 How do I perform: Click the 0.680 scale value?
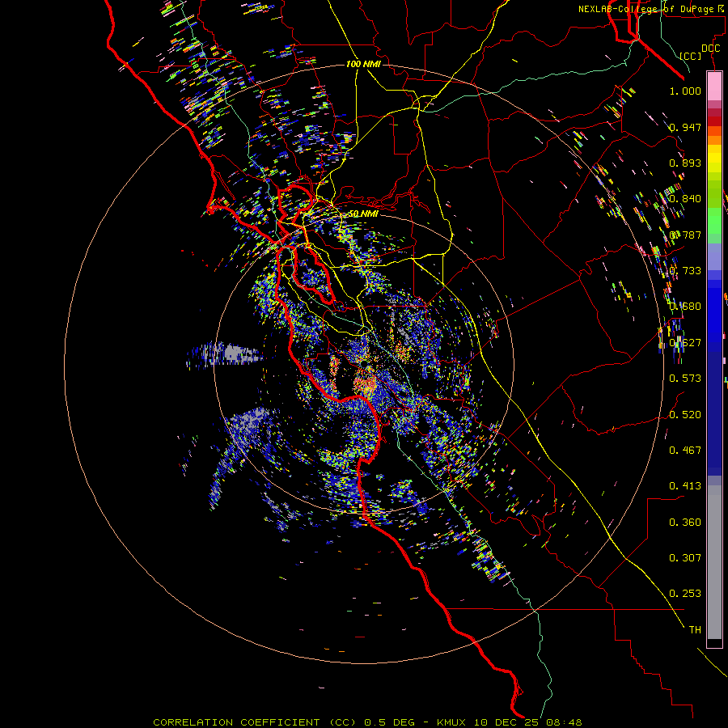pyautogui.click(x=685, y=307)
